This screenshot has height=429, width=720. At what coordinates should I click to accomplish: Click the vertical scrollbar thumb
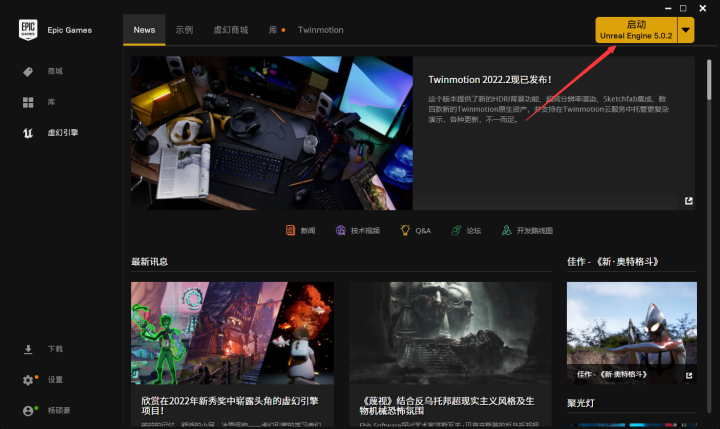tap(709, 79)
